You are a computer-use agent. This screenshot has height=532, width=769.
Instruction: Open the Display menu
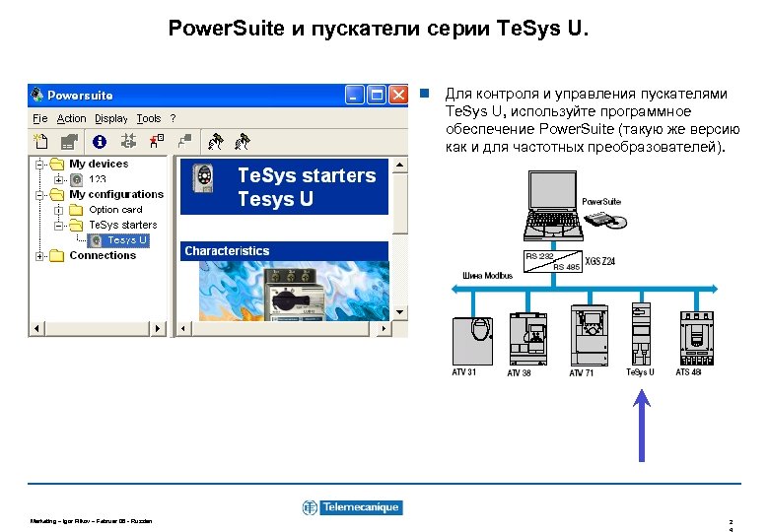110,118
